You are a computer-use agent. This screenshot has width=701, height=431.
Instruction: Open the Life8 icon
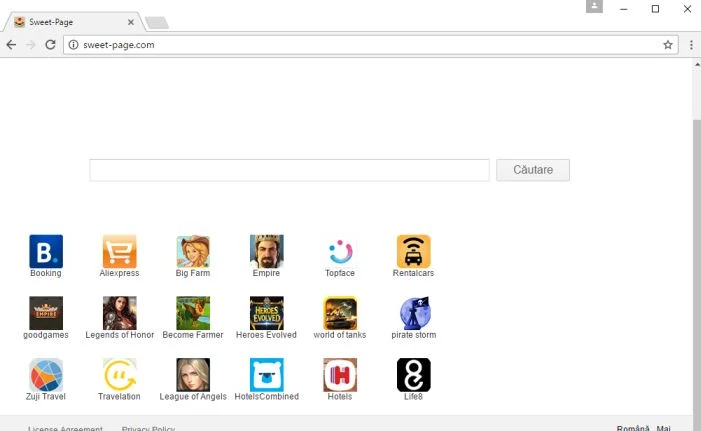[x=414, y=375]
